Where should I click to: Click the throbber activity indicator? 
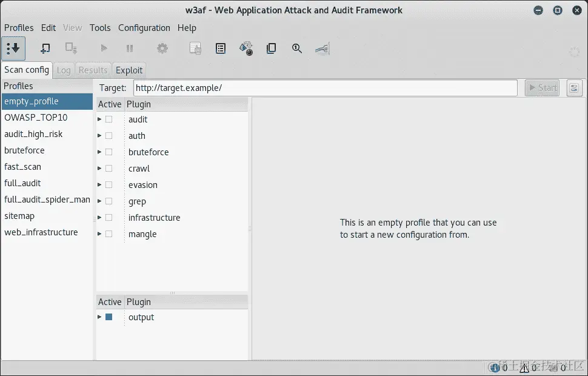pyautogui.click(x=575, y=52)
